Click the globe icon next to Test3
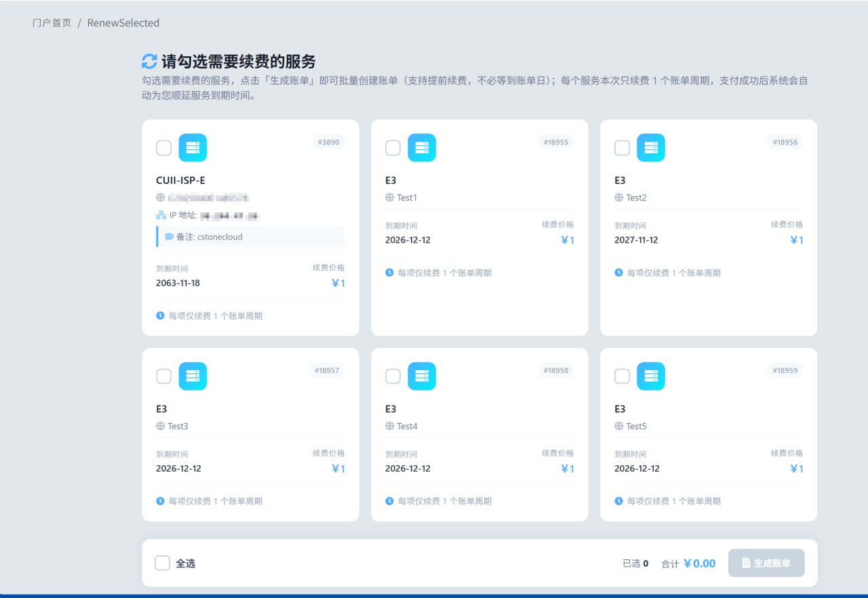This screenshot has width=868, height=598. pos(160,426)
